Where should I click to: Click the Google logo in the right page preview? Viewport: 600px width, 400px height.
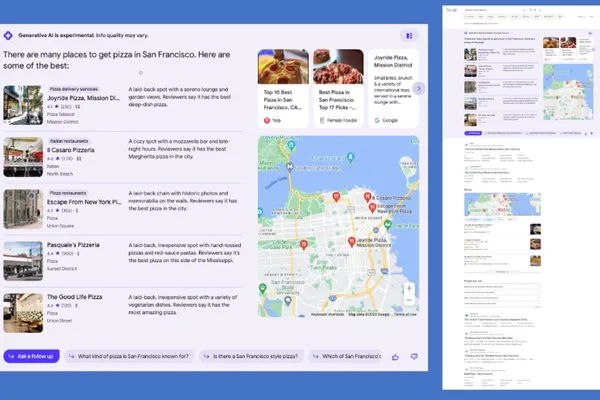pyautogui.click(x=451, y=10)
